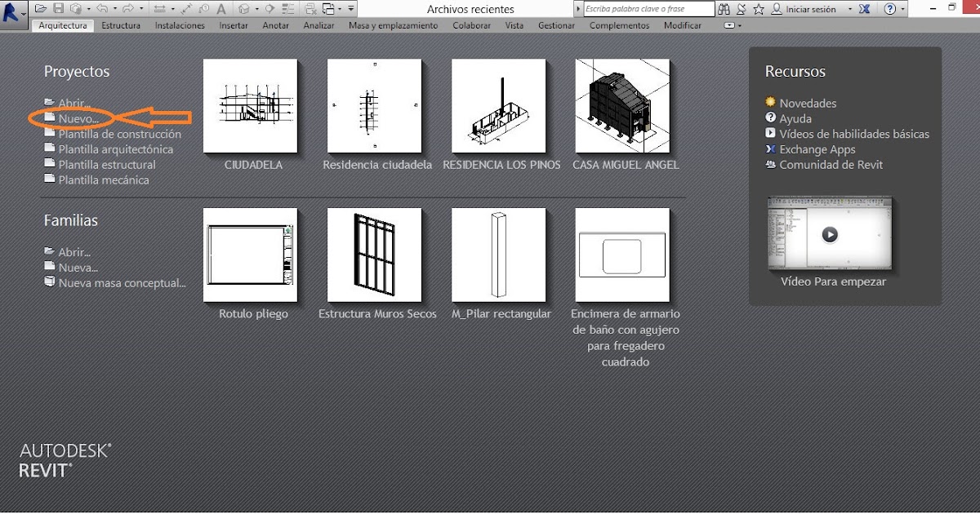Image resolution: width=980 pixels, height=514 pixels.
Task: Click the search binoculars icon in InfoCenter
Action: [725, 9]
